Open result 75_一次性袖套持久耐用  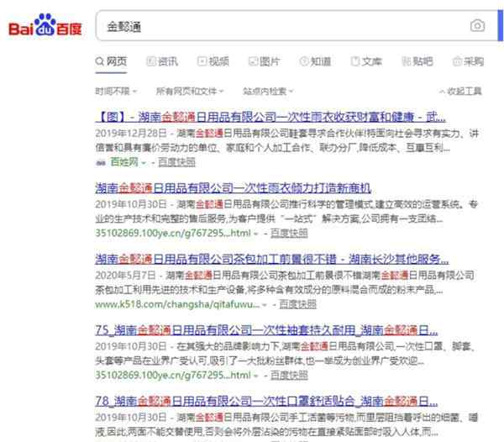tap(266, 330)
